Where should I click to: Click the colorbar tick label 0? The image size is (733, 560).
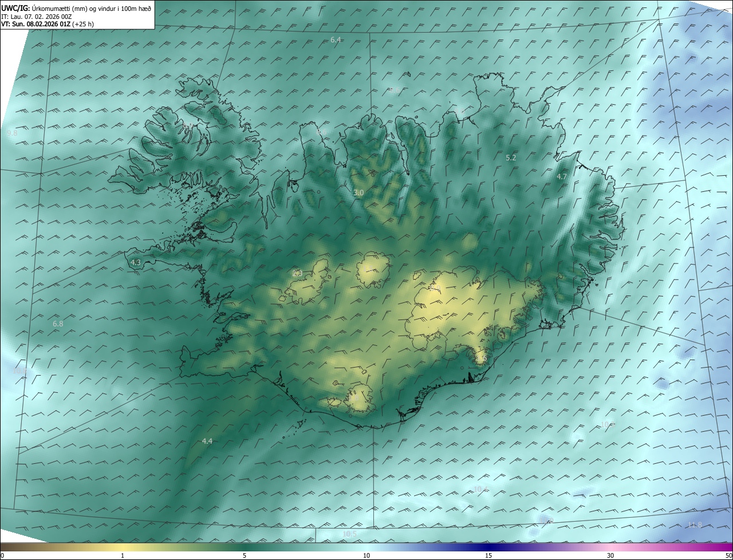coord(2,556)
